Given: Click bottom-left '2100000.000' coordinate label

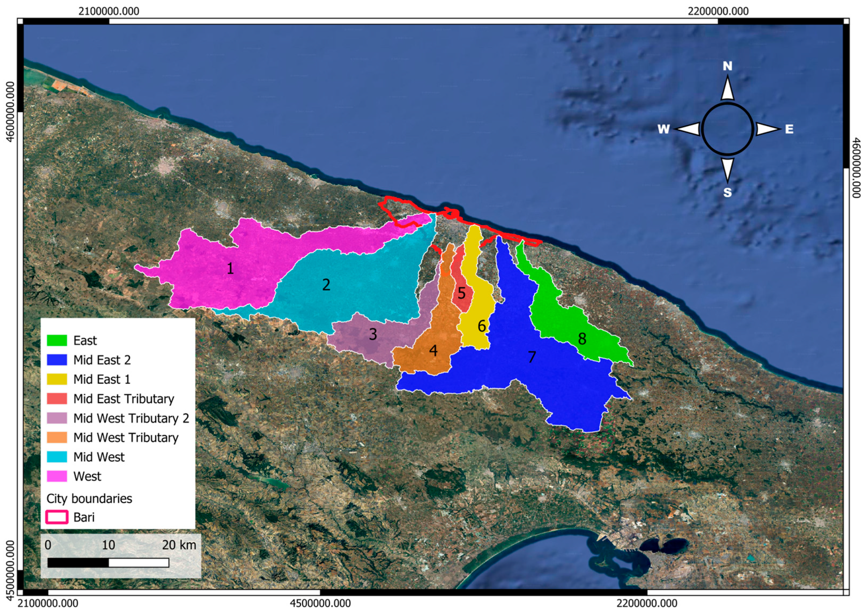Looking at the screenshot, I should point(48,603).
